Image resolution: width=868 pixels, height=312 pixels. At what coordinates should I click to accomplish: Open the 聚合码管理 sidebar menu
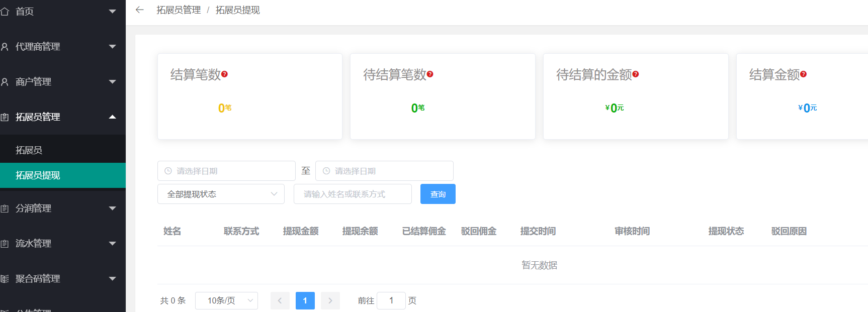[63, 278]
